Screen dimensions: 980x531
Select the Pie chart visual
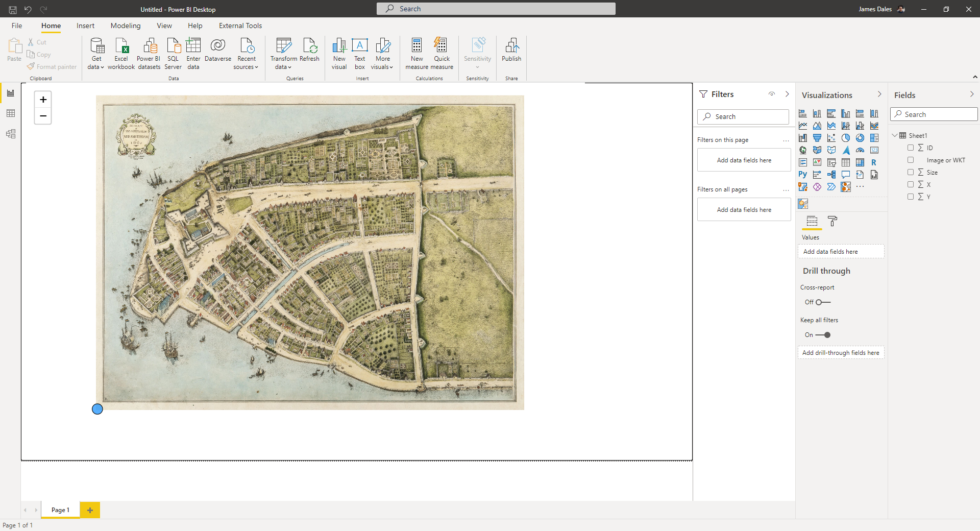point(846,138)
